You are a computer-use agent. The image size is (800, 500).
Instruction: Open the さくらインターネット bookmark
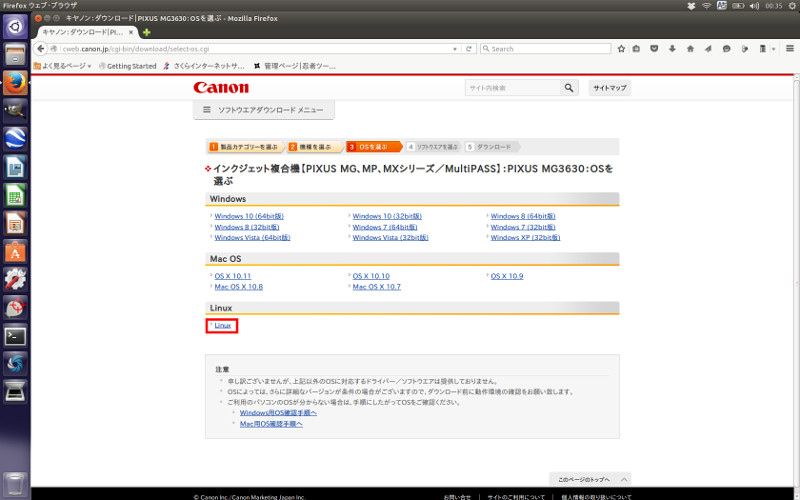[x=204, y=66]
